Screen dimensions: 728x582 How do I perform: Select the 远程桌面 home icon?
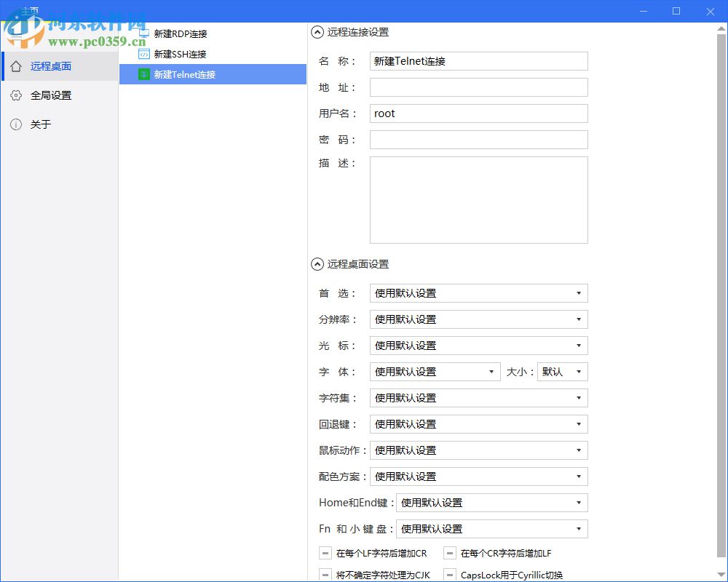click(16, 65)
